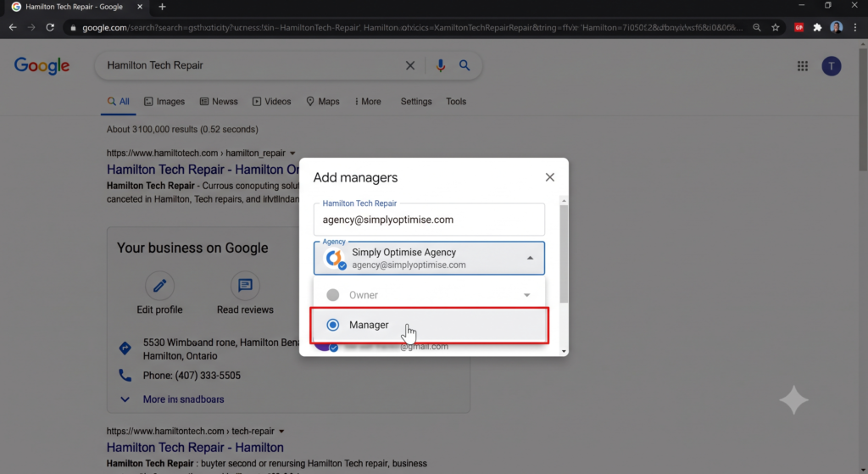This screenshot has width=868, height=474.
Task: Open search Settings
Action: [416, 102]
